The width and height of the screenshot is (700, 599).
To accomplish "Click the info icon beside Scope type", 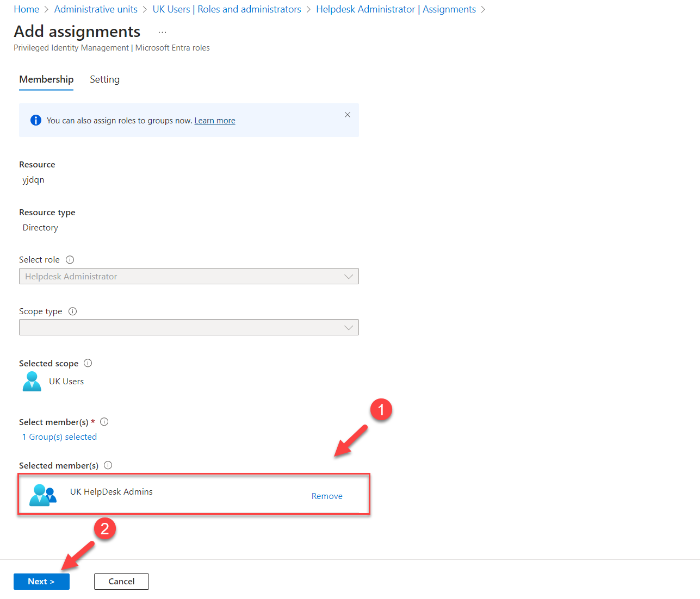I will (x=72, y=311).
